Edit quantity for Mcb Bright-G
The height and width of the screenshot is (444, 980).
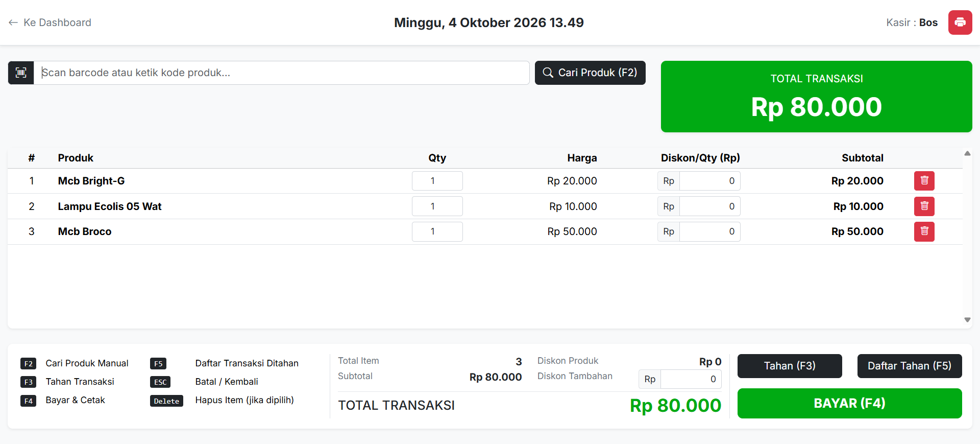437,181
